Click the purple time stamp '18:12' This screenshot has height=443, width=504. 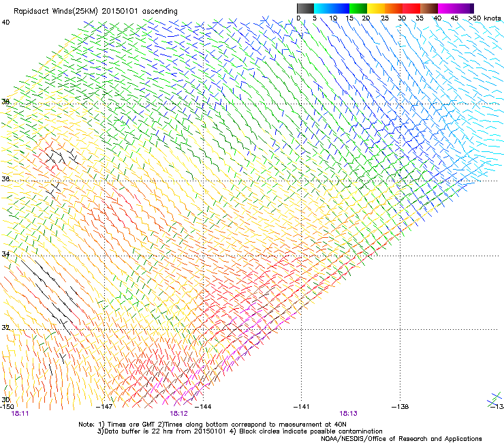(178, 414)
